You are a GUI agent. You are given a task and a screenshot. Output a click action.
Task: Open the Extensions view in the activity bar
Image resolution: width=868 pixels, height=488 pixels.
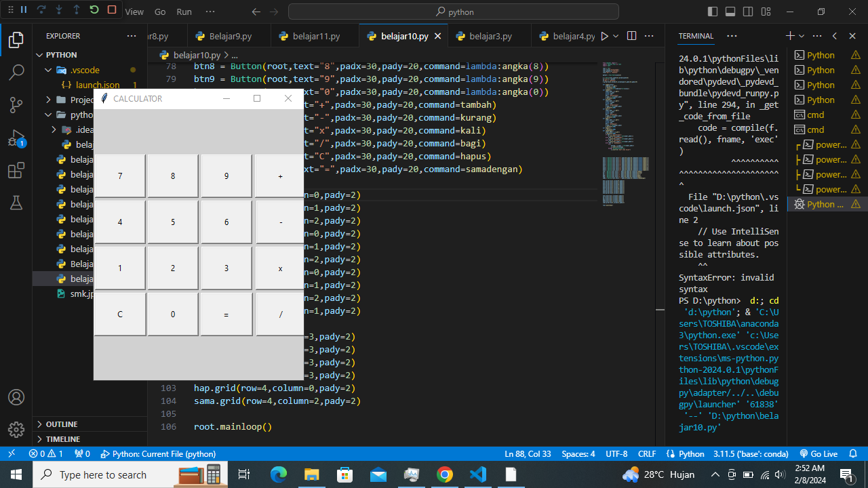(16, 170)
